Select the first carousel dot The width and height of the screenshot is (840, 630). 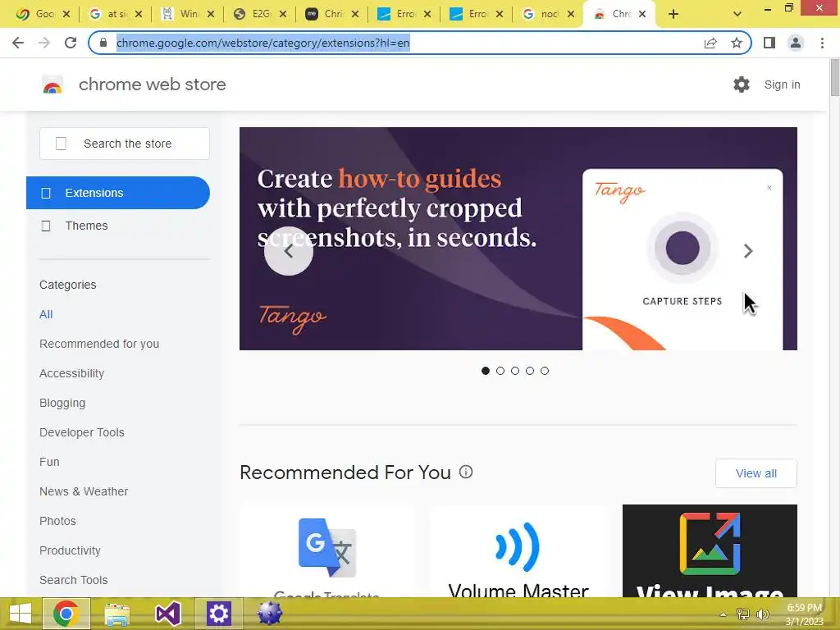(x=486, y=371)
